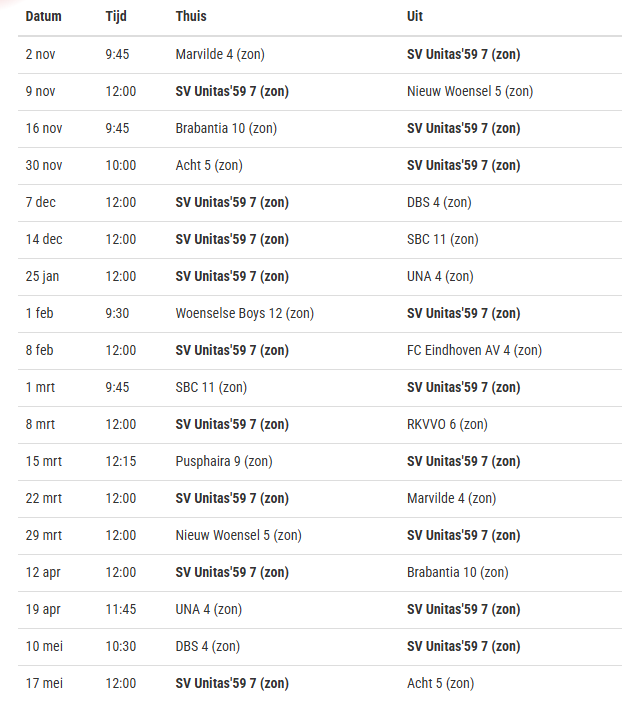Viewport: 622px width, 709px height.
Task: Select the 1 mrt match row date
Action: coord(40,388)
